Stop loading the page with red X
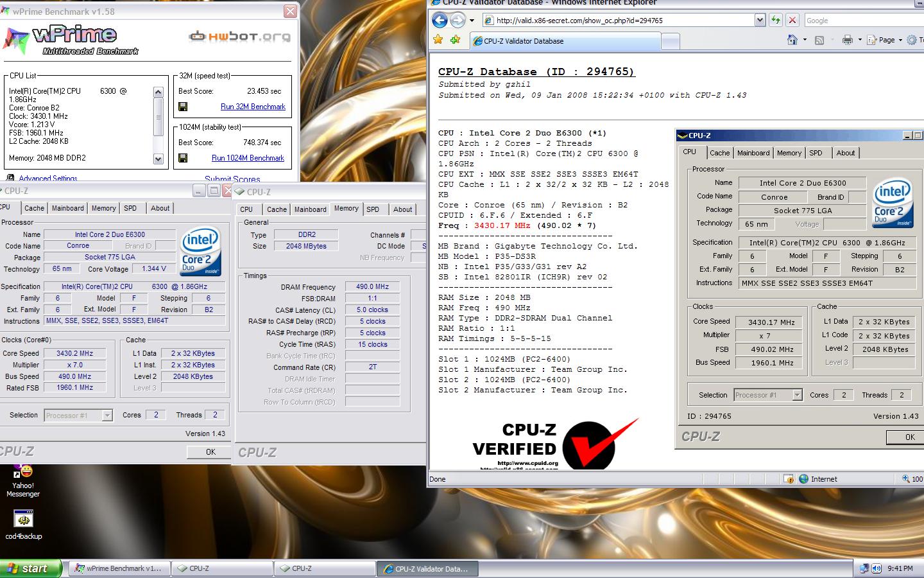The height and width of the screenshot is (578, 924). tap(792, 20)
